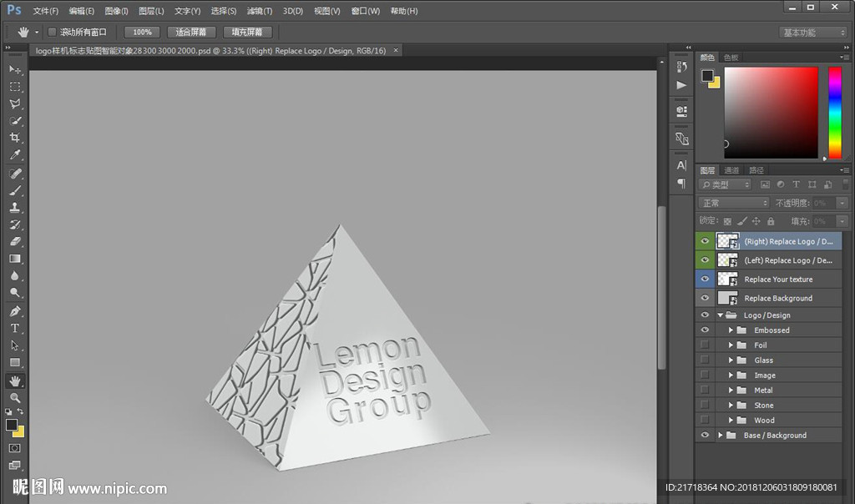Select the Dodge tool

pos(15,293)
